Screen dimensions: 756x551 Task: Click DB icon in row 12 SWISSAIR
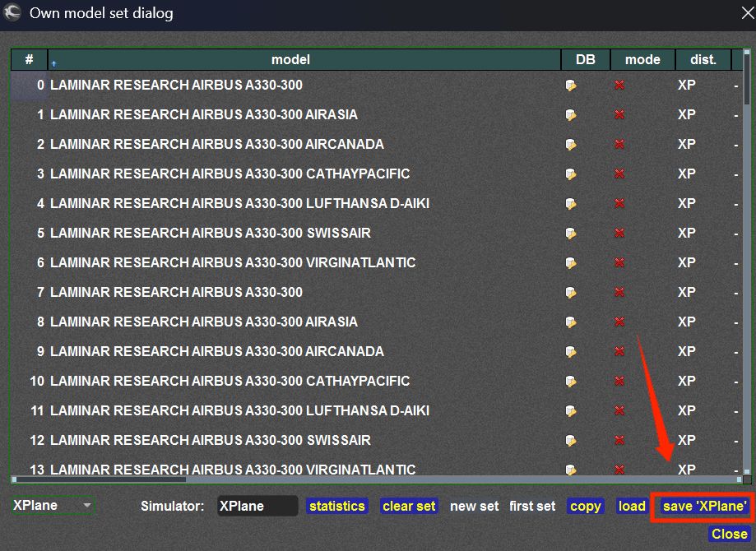click(x=571, y=441)
